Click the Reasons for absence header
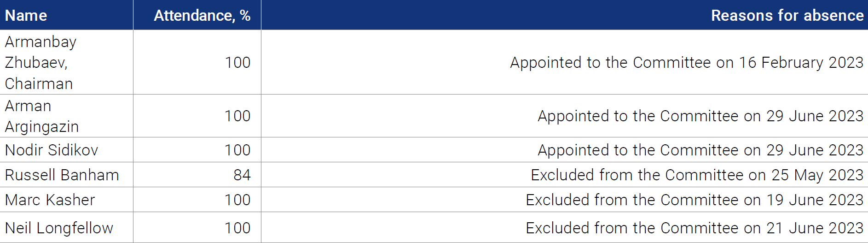This screenshot has width=868, height=243. [565, 15]
